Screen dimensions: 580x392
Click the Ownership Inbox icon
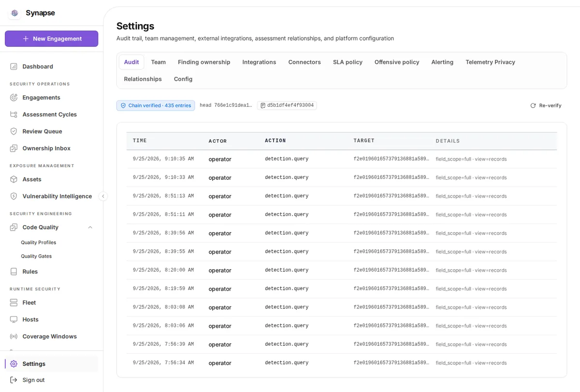pos(14,148)
